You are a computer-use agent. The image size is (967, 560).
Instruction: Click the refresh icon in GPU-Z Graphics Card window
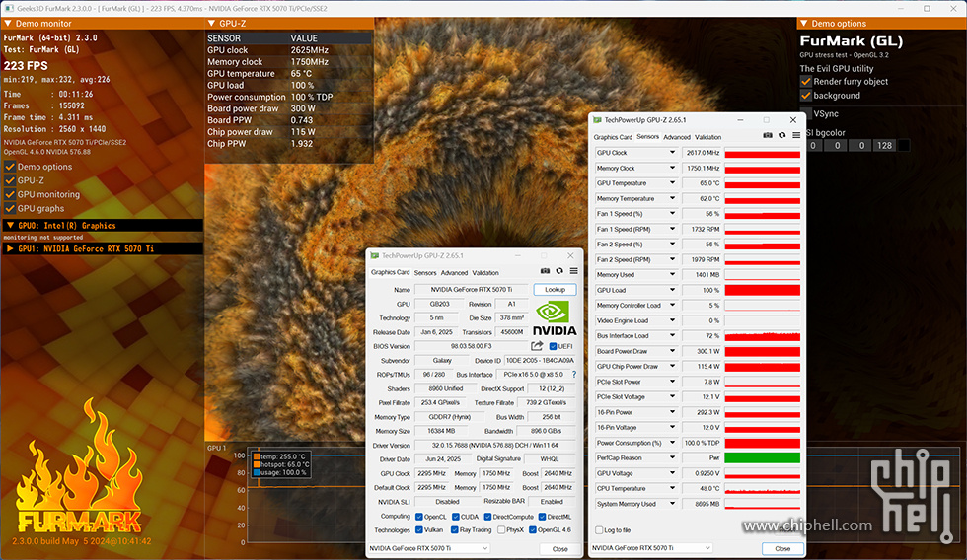[x=559, y=272]
